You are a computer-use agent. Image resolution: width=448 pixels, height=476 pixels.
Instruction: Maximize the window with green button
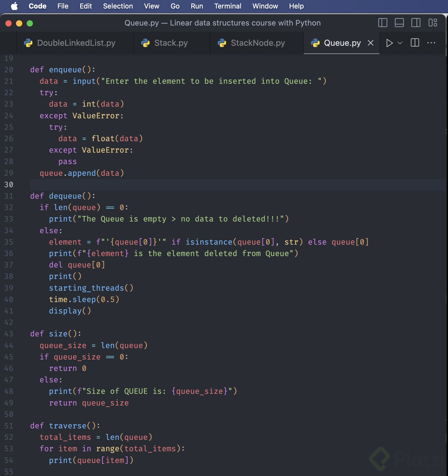click(x=30, y=23)
